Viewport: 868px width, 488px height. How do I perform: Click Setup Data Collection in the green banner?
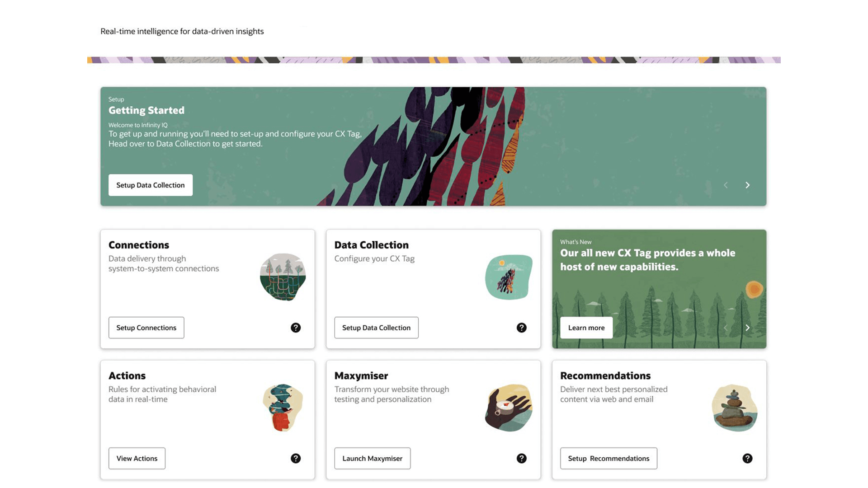(x=151, y=185)
